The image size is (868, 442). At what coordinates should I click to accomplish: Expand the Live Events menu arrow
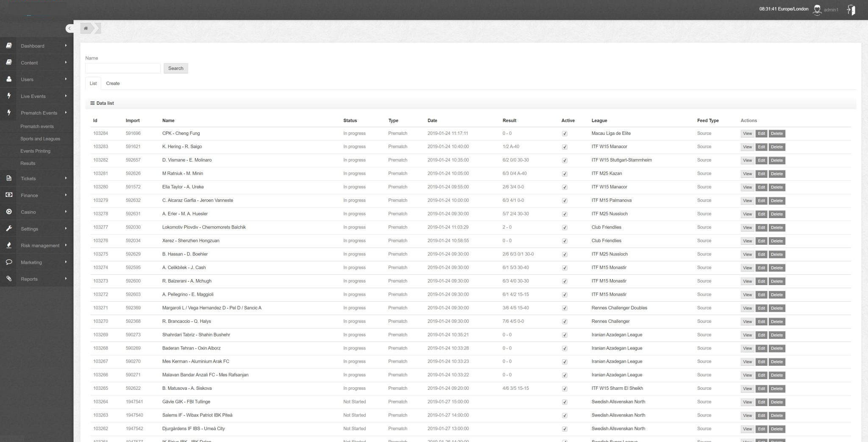tap(66, 96)
